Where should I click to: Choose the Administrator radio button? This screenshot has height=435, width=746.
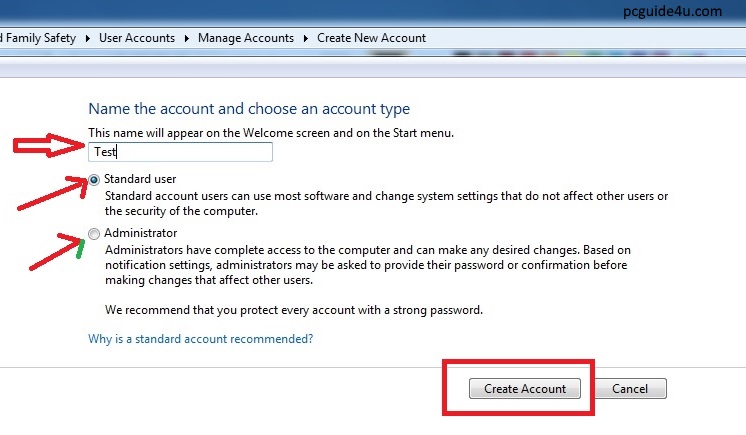(x=95, y=234)
